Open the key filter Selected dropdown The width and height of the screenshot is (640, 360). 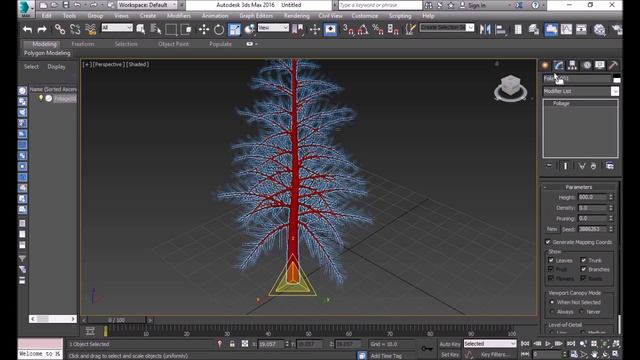pos(490,344)
